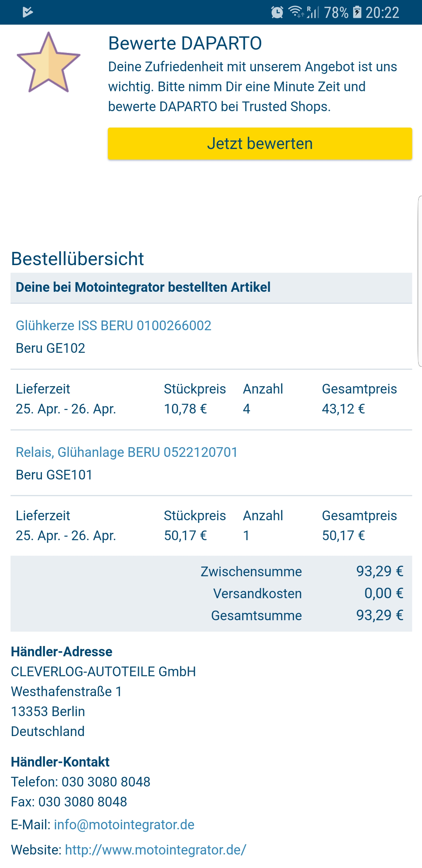Tap the Gesamtsumme 93,29 € amount
This screenshot has width=422, height=868.
[380, 615]
